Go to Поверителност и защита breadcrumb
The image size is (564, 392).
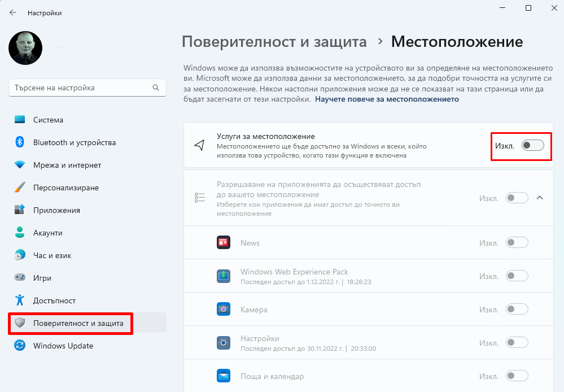[274, 42]
